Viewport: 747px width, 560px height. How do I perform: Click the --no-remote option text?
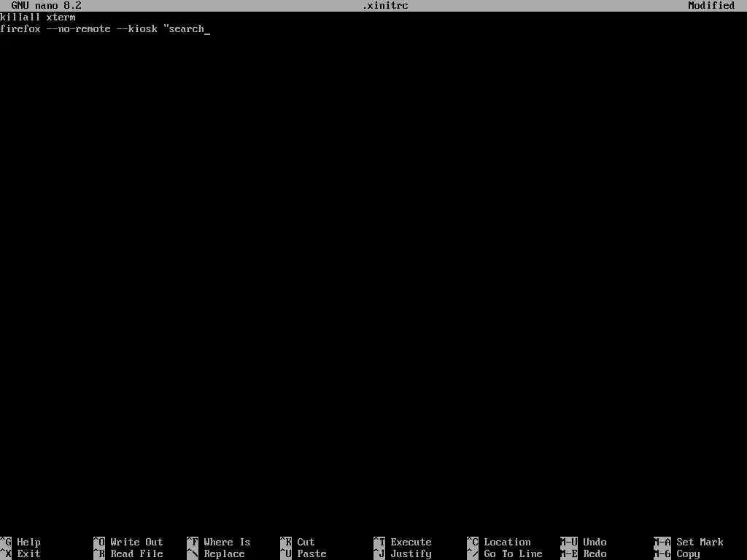79,29
